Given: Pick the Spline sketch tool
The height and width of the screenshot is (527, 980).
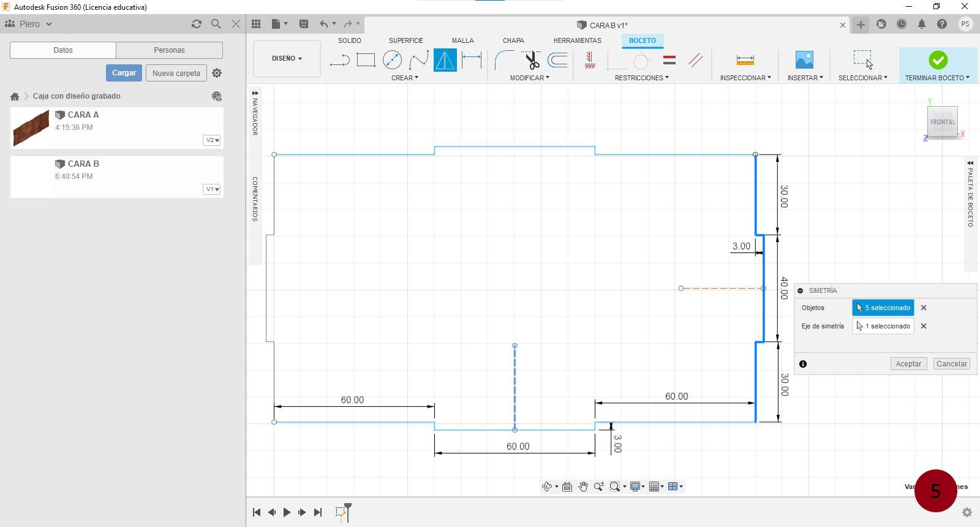Looking at the screenshot, I should coord(418,60).
